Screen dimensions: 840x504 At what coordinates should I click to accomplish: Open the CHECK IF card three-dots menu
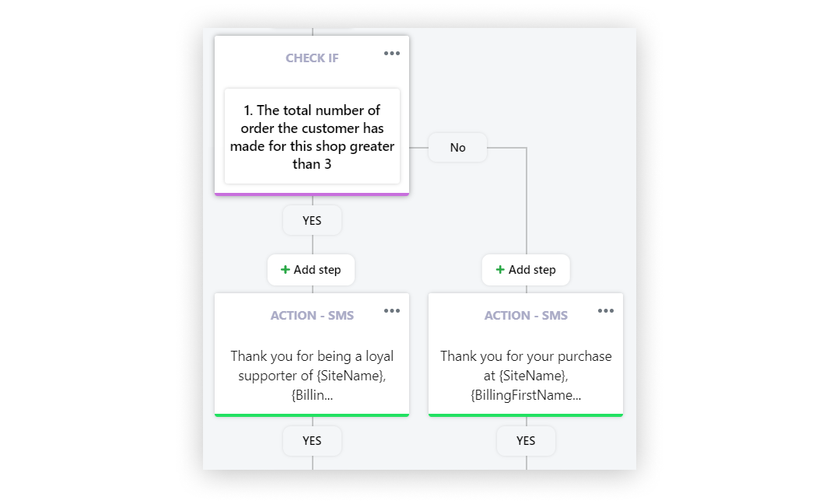tap(391, 53)
